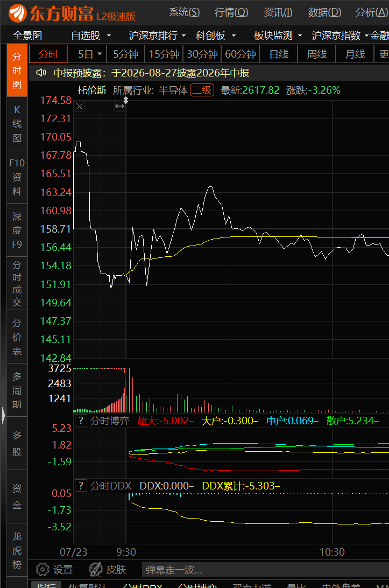Image resolution: width=389 pixels, height=588 pixels.
Task: Open the 系统(S) menu
Action: tap(184, 12)
